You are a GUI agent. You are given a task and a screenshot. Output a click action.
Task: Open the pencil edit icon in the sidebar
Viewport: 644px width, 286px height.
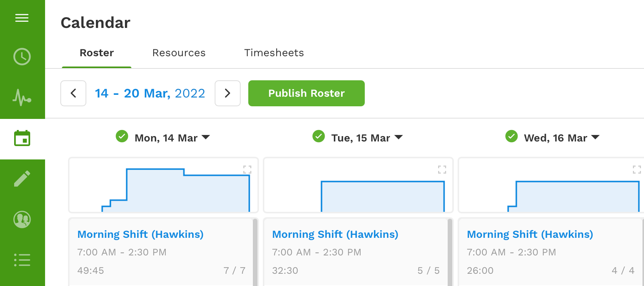pyautogui.click(x=22, y=179)
